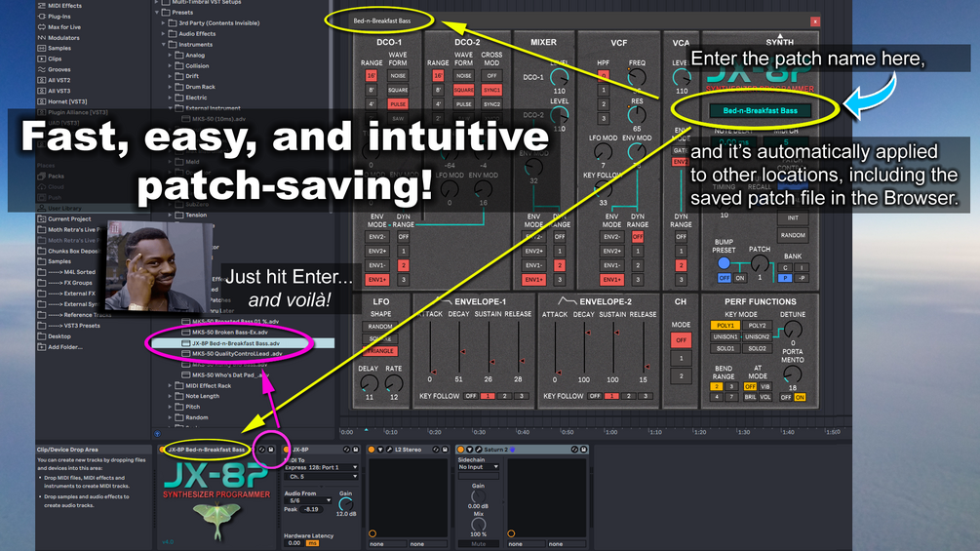Select the Samples category in browser
Viewport: 980px width, 551px height.
tap(55, 48)
